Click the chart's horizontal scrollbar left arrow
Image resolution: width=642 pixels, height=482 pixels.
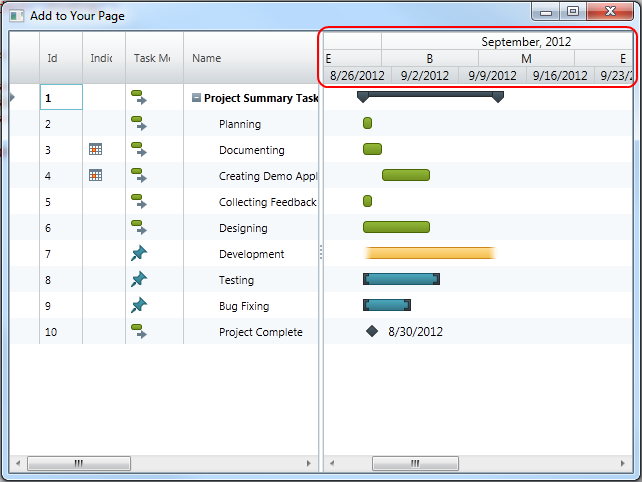tap(332, 464)
